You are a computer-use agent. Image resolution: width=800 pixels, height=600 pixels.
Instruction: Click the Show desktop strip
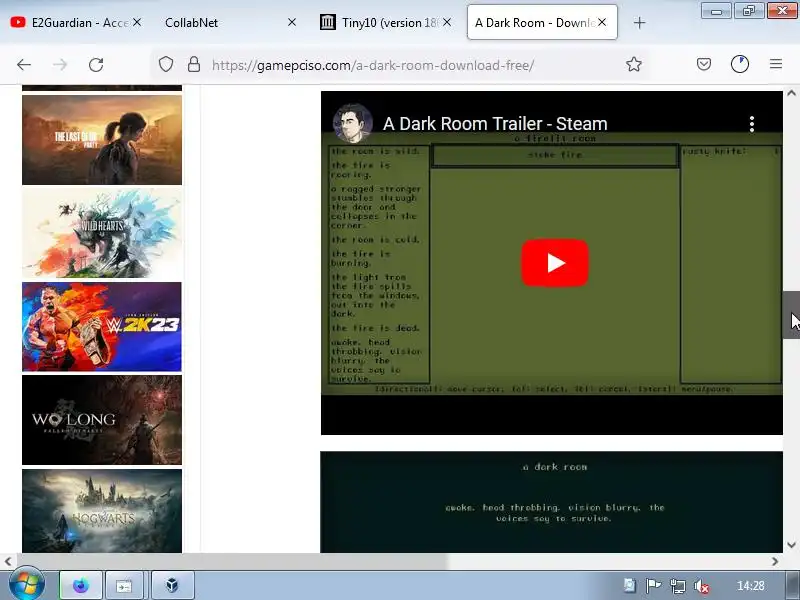coord(792,585)
